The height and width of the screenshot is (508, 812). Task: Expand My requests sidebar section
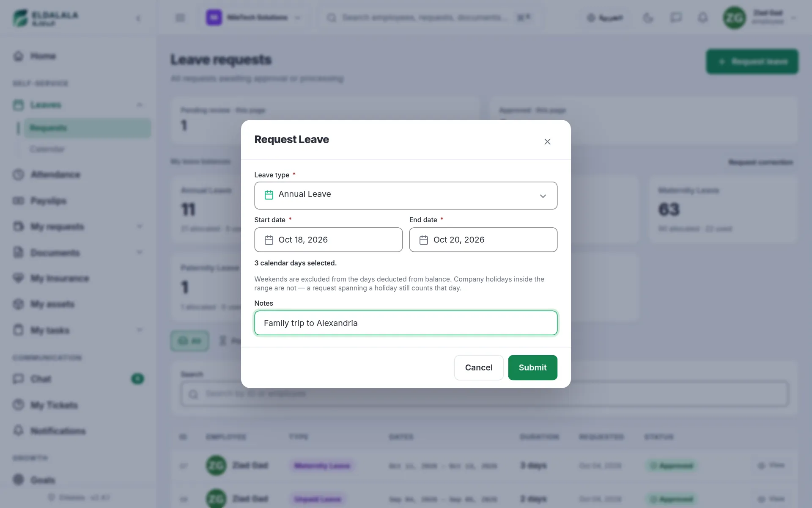point(78,226)
